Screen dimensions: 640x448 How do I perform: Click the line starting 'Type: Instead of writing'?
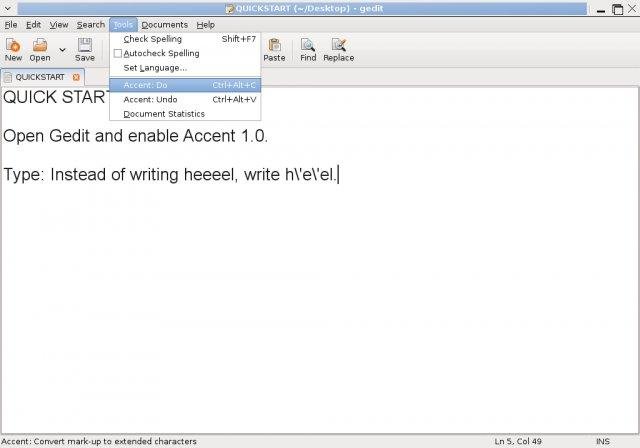(170, 175)
